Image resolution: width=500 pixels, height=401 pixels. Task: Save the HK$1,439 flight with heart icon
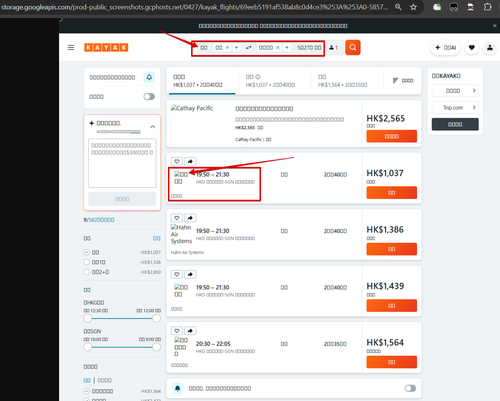[177, 274]
